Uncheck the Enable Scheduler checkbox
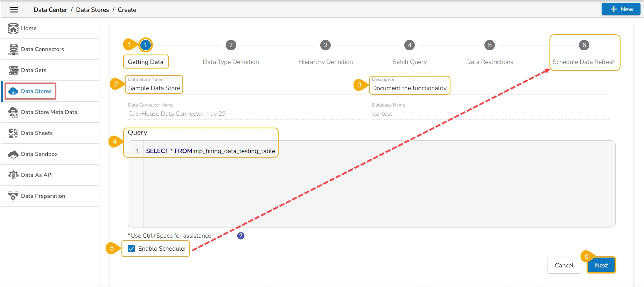The height and width of the screenshot is (287, 644). pos(131,249)
